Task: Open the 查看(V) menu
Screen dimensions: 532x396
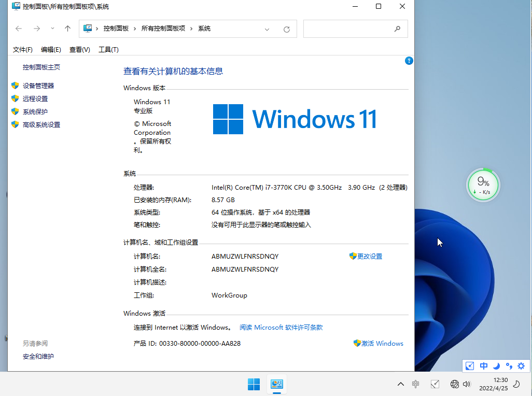Action: 80,50
